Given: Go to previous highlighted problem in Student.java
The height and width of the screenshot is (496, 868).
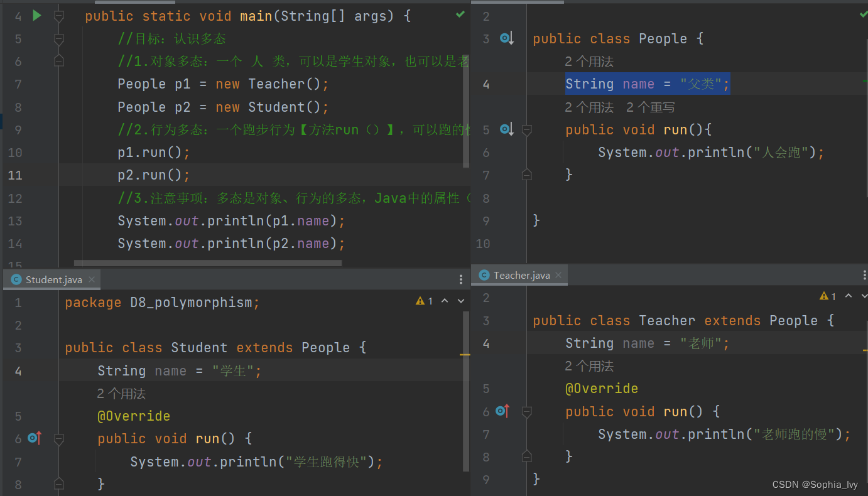Looking at the screenshot, I should pyautogui.click(x=445, y=301).
